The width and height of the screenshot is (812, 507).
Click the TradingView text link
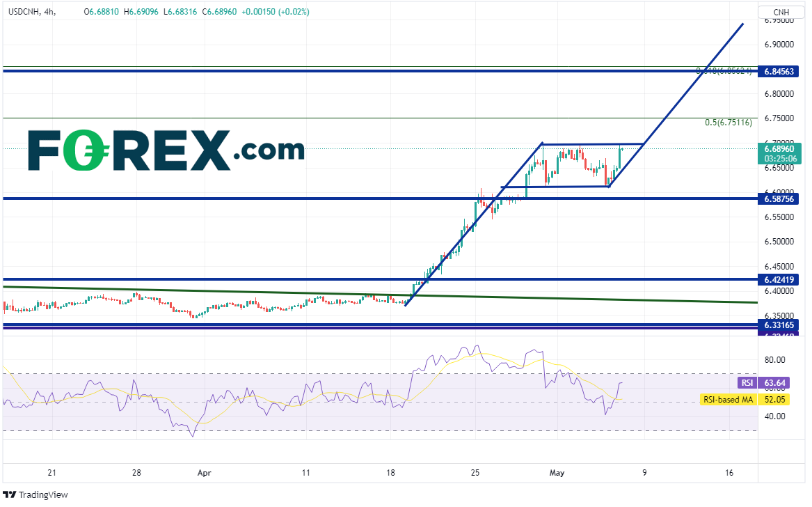point(43,495)
